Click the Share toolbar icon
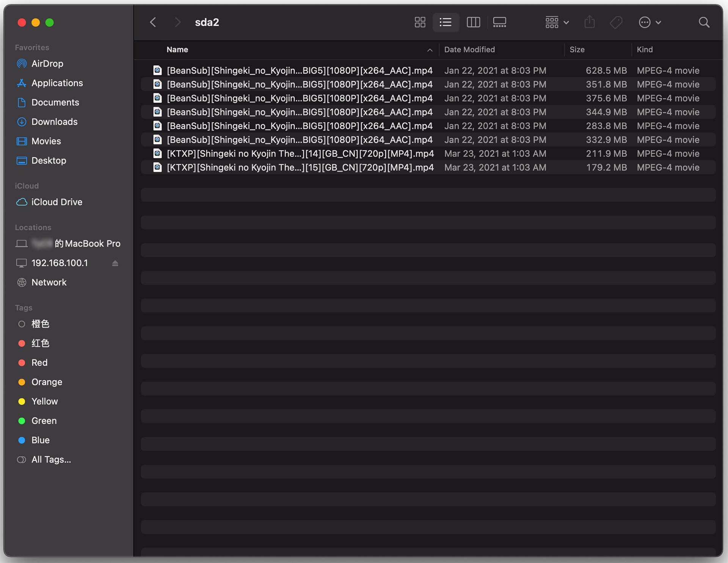The width and height of the screenshot is (728, 563). [589, 22]
